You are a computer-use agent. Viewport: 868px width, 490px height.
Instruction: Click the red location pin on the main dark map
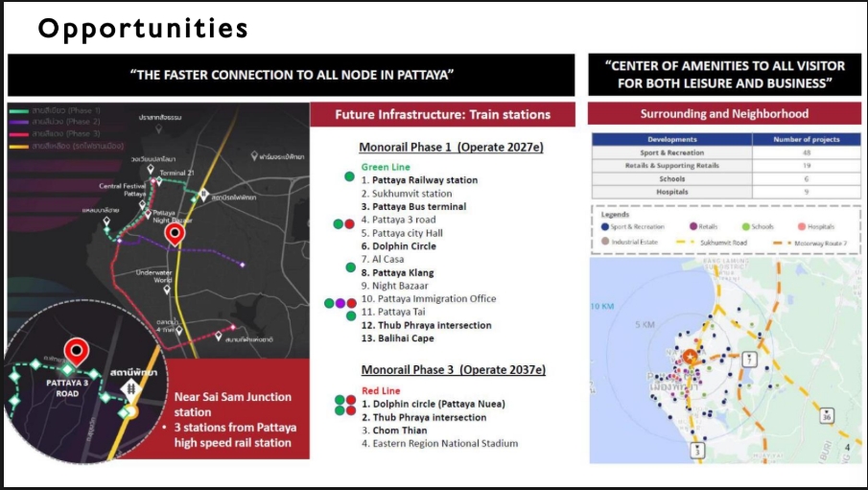(x=174, y=233)
